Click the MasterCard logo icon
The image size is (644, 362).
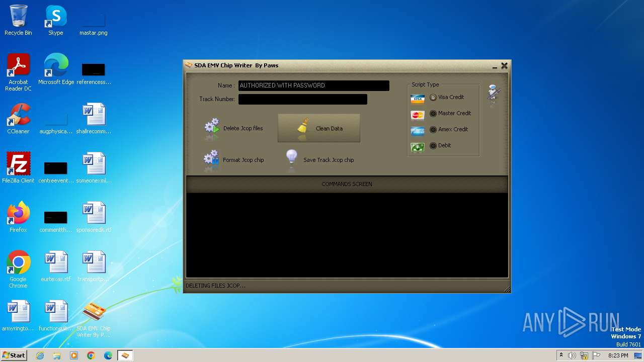[418, 115]
